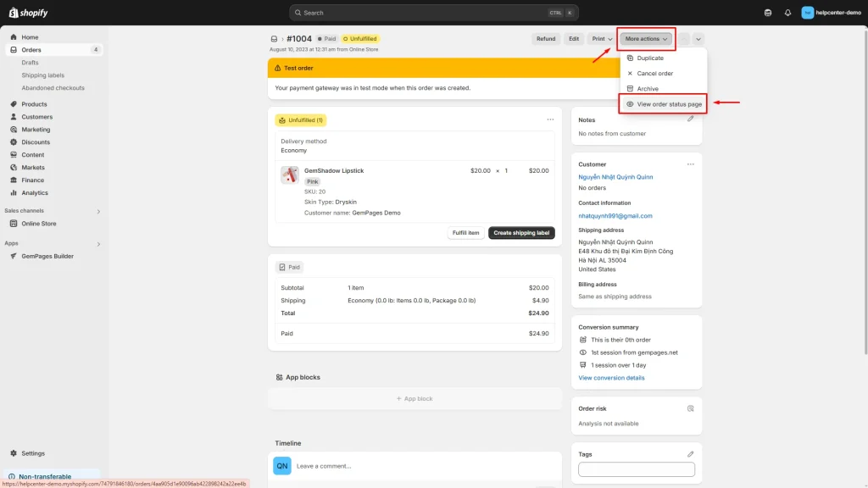
Task: Click the magnifier icon in the search bar
Action: click(298, 12)
